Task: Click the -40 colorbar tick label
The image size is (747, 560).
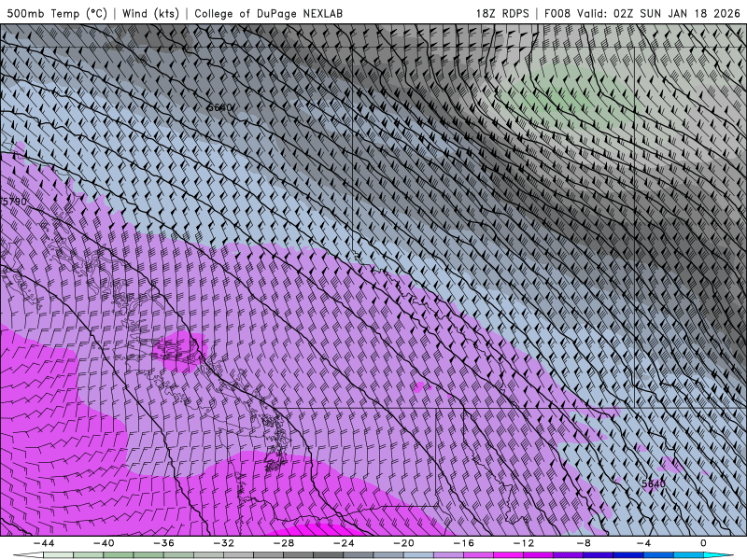Action: tap(104, 543)
